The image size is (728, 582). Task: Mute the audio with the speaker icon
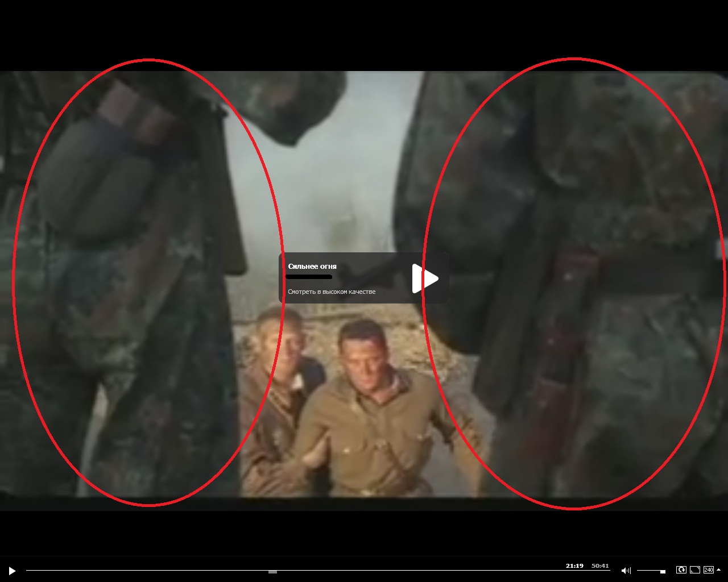626,571
